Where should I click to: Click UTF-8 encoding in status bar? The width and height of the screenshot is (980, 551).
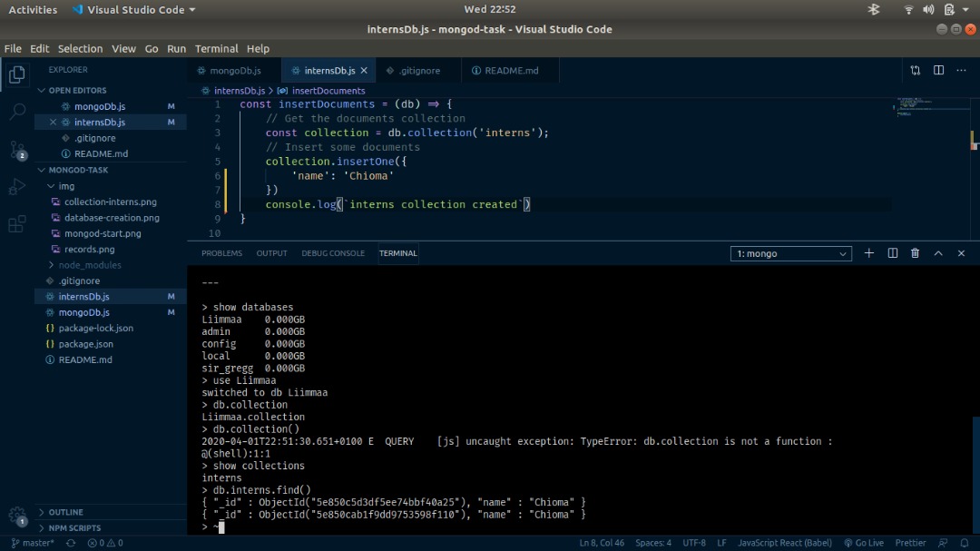point(694,543)
